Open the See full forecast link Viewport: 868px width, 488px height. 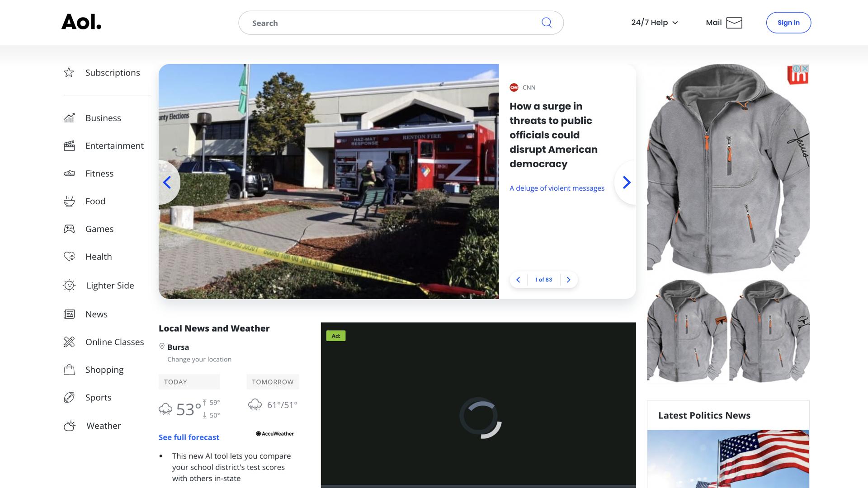tap(189, 437)
